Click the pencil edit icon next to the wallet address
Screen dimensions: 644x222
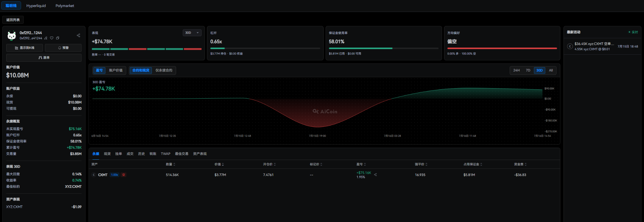point(46,38)
